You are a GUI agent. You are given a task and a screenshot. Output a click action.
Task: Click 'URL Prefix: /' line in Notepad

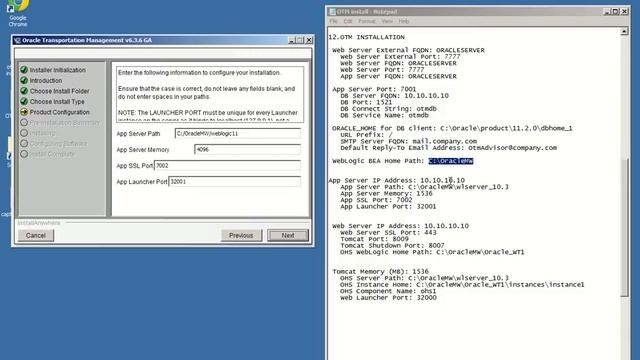click(x=367, y=135)
